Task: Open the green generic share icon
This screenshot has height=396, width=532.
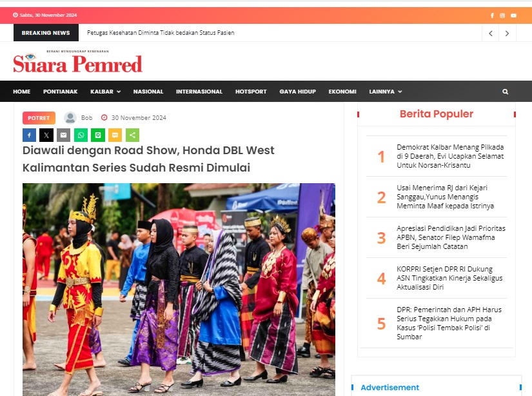Action: click(132, 135)
